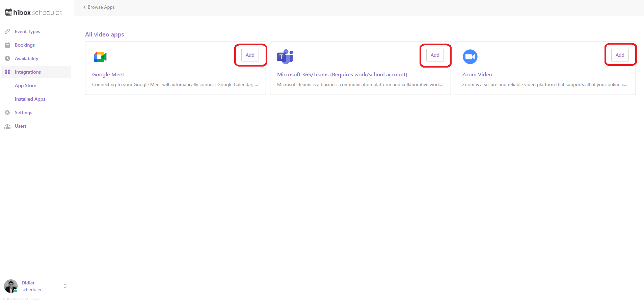Click the Availability clock icon
Screen dimensions: 644x303
(7, 58)
